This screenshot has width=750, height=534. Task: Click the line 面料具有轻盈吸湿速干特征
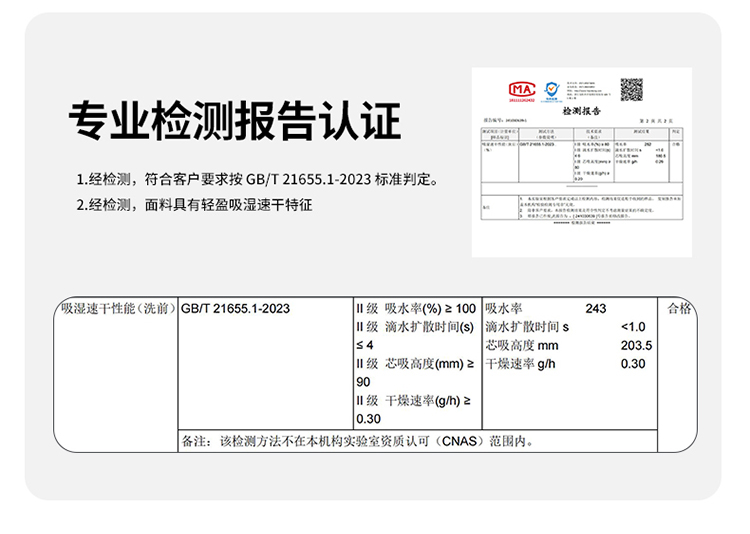click(x=194, y=205)
